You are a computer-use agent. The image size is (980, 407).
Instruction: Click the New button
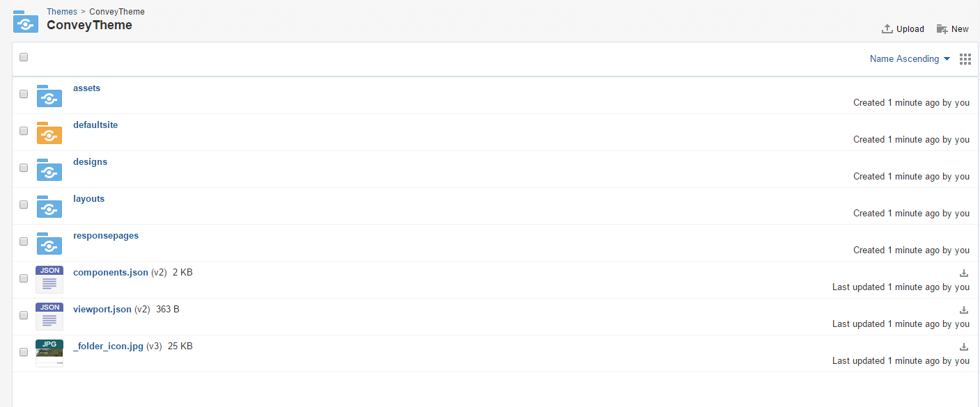click(x=952, y=29)
